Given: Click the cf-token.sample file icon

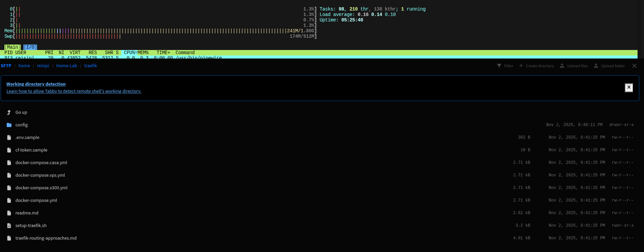Looking at the screenshot, I should click(9, 150).
